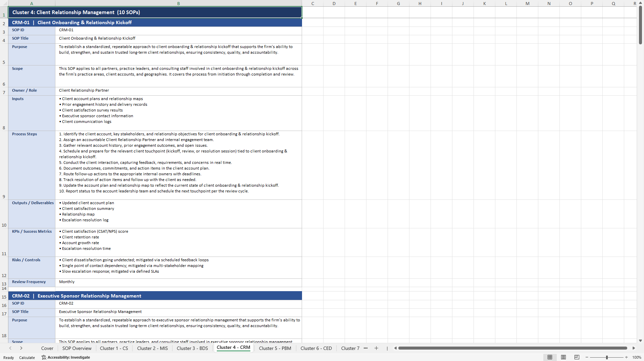Add a new sheet with plus icon
The width and height of the screenshot is (644, 361).
tap(376, 348)
